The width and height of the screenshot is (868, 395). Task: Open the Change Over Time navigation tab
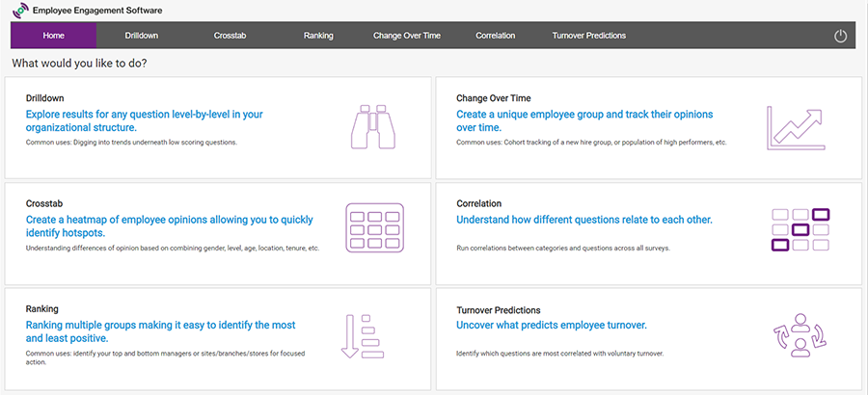[x=407, y=36]
